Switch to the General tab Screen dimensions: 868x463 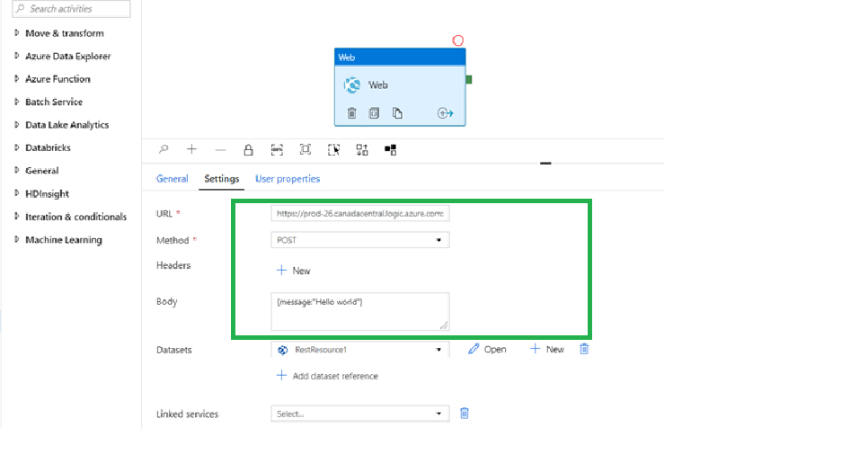(x=173, y=179)
